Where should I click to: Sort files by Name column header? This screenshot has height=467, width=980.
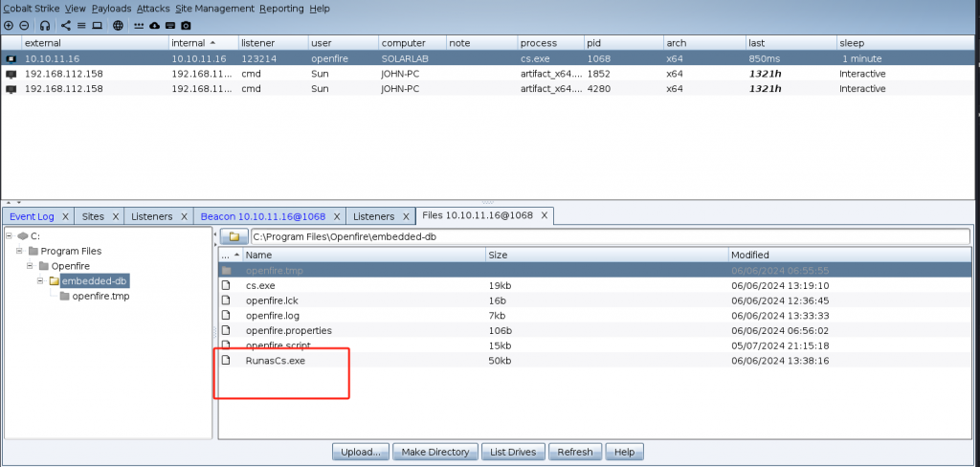tap(365, 256)
